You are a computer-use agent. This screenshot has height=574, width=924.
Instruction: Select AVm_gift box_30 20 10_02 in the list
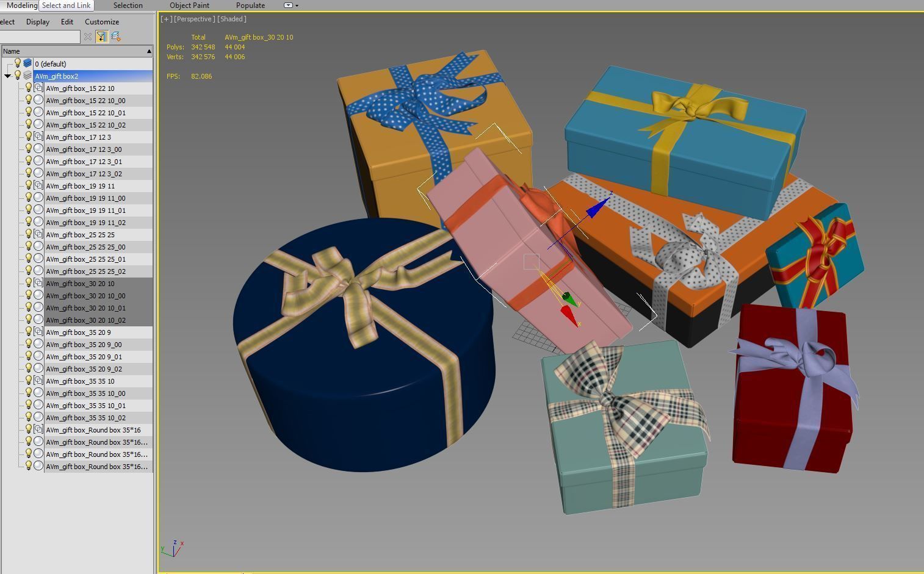tap(98, 320)
